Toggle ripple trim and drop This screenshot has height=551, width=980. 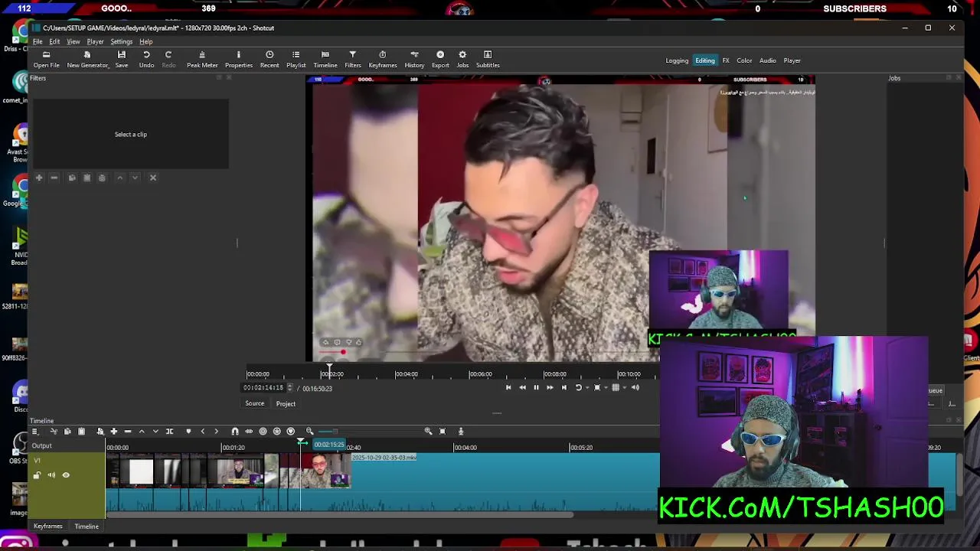(x=263, y=432)
